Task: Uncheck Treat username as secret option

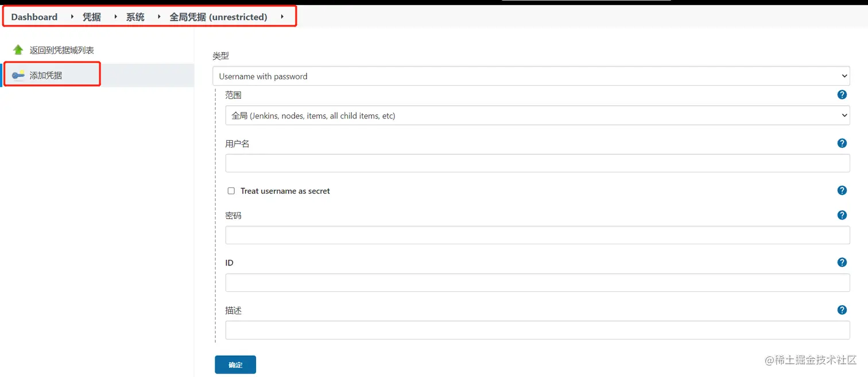Action: click(231, 190)
